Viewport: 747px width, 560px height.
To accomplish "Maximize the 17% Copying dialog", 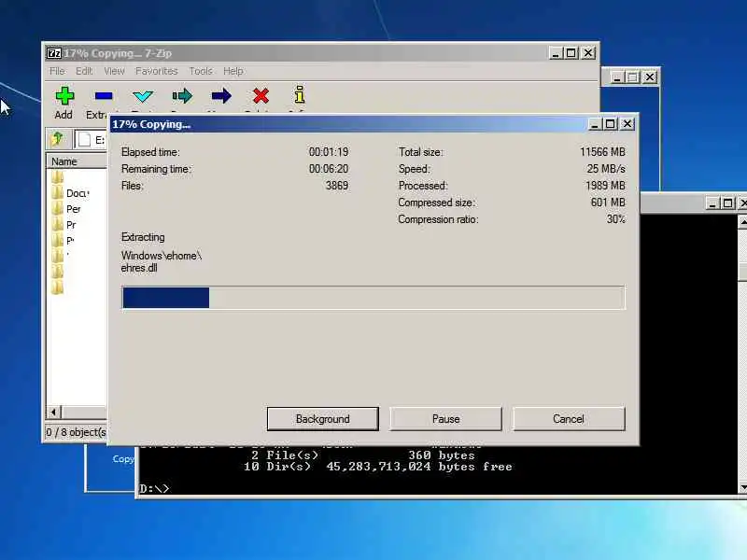I will (x=611, y=124).
